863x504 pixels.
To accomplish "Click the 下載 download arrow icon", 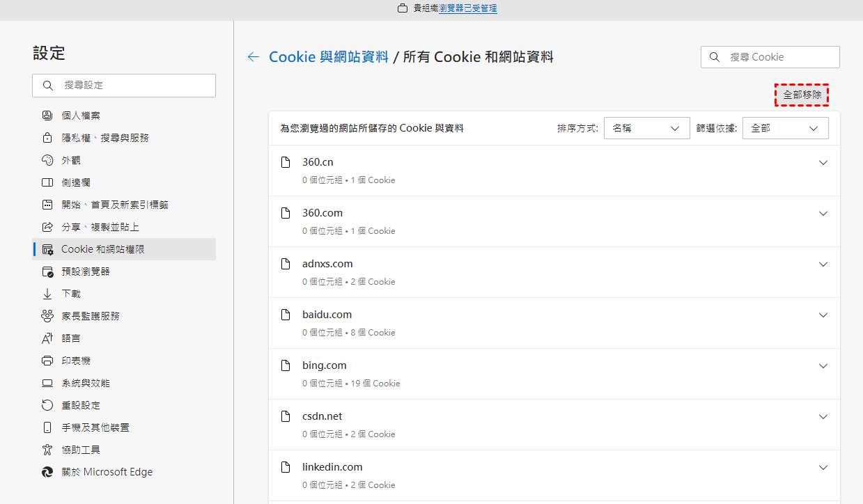I will [x=47, y=294].
